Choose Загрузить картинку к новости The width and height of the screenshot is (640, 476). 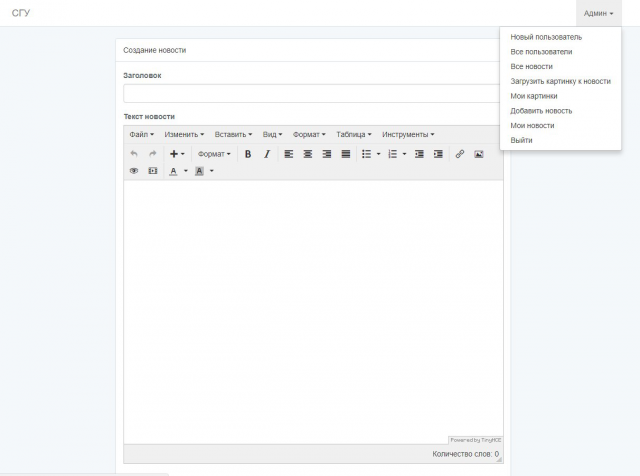pos(560,81)
